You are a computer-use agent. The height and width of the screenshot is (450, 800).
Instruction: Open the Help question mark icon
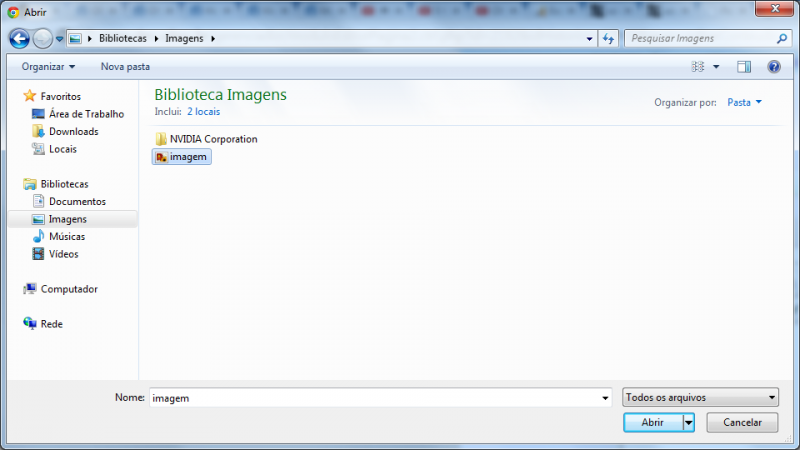click(x=773, y=67)
